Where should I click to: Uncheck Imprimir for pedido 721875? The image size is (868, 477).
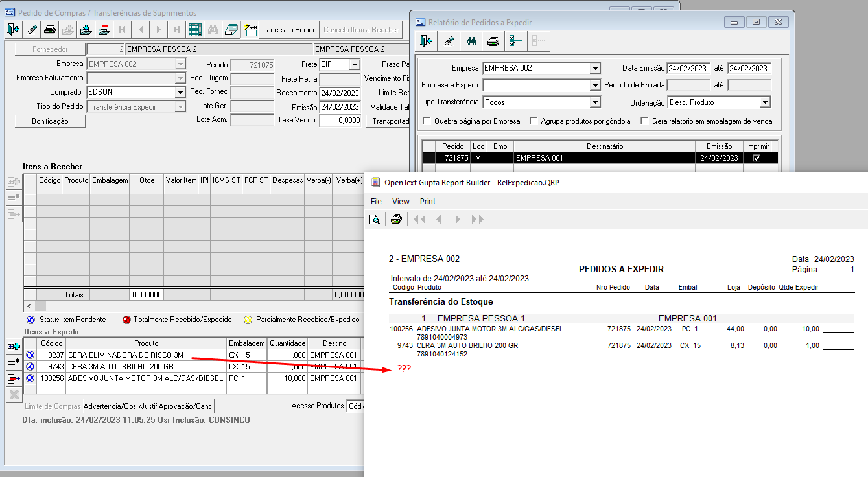(x=756, y=157)
